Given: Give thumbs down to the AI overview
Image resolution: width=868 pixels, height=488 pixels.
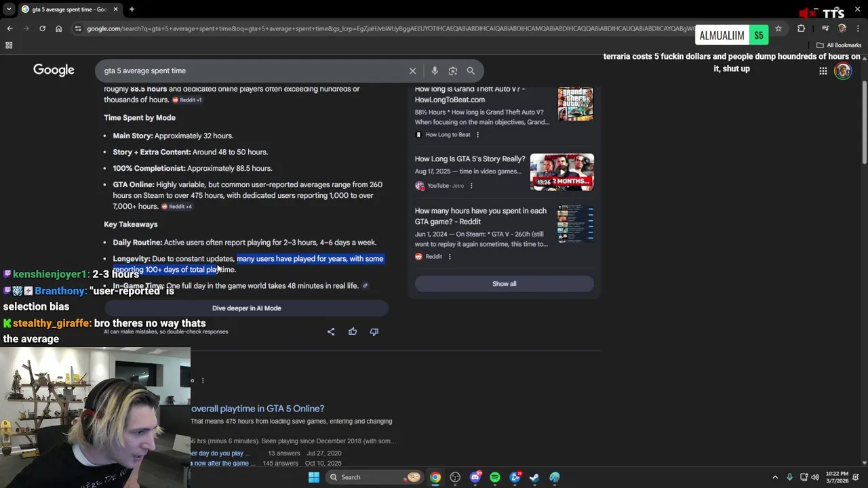Looking at the screenshot, I should pos(374,331).
